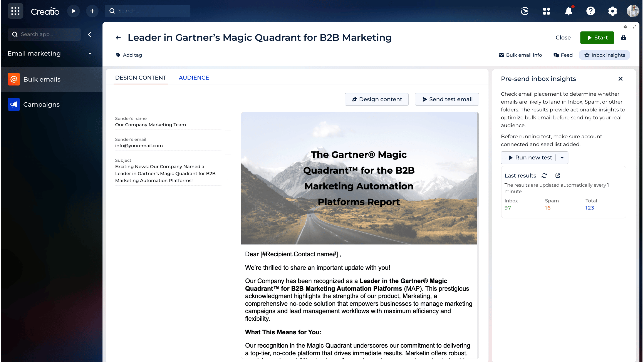Viewport: 644px width, 362px height.
Task: Edit the Sender's email field
Action: 168,146
